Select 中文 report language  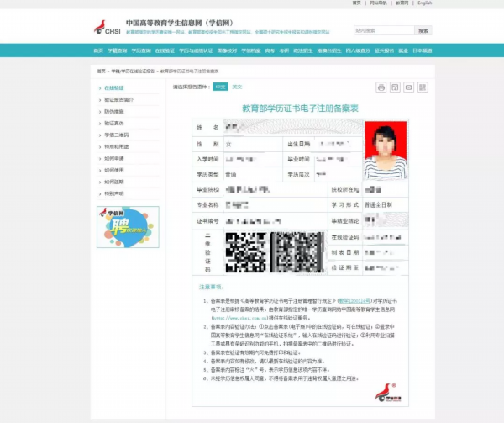click(220, 87)
